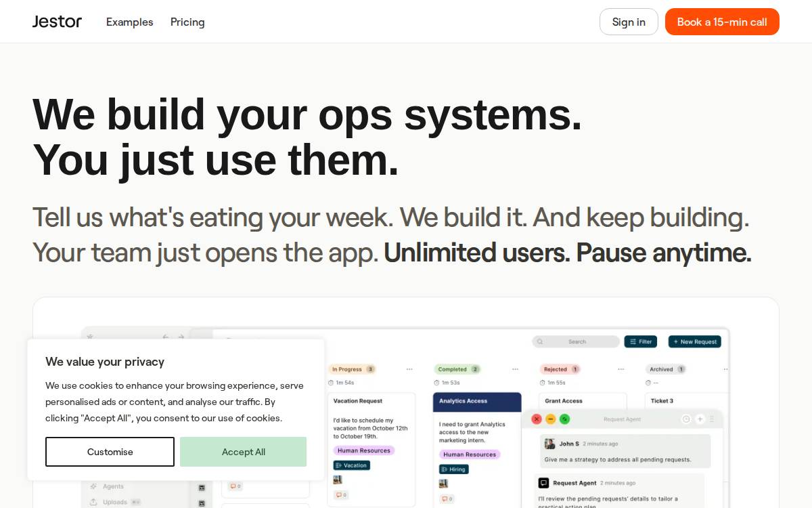Click the history clock icon in Request Agent

(685, 419)
